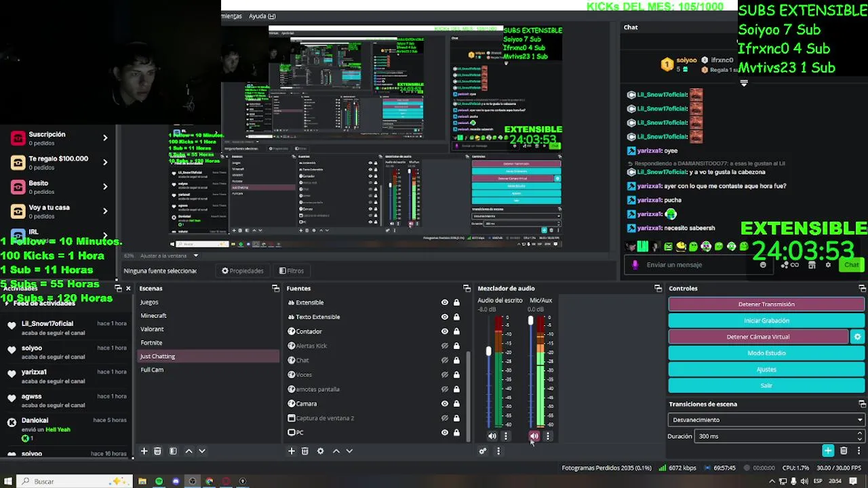Undock the Transiciones de escena panel
Image resolution: width=868 pixels, height=488 pixels.
pyautogui.click(x=862, y=404)
